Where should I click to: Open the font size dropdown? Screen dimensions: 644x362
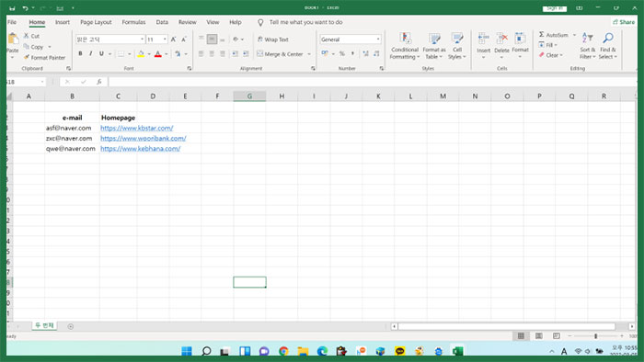[165, 40]
